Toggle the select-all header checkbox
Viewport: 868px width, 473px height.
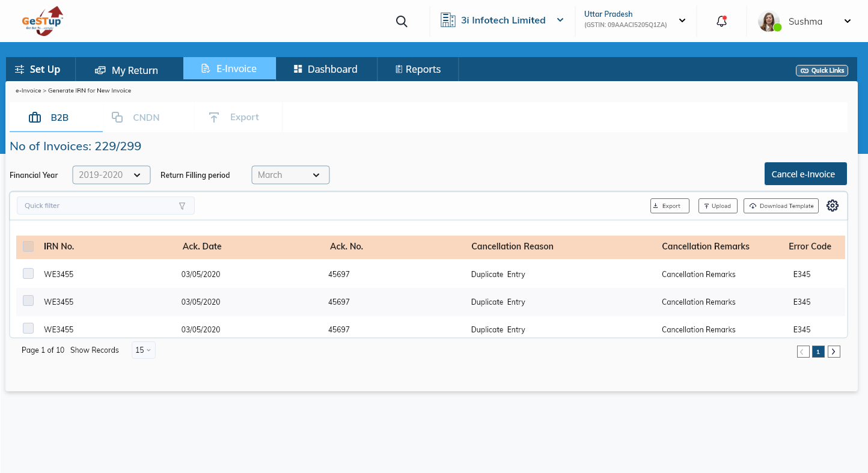tap(28, 246)
